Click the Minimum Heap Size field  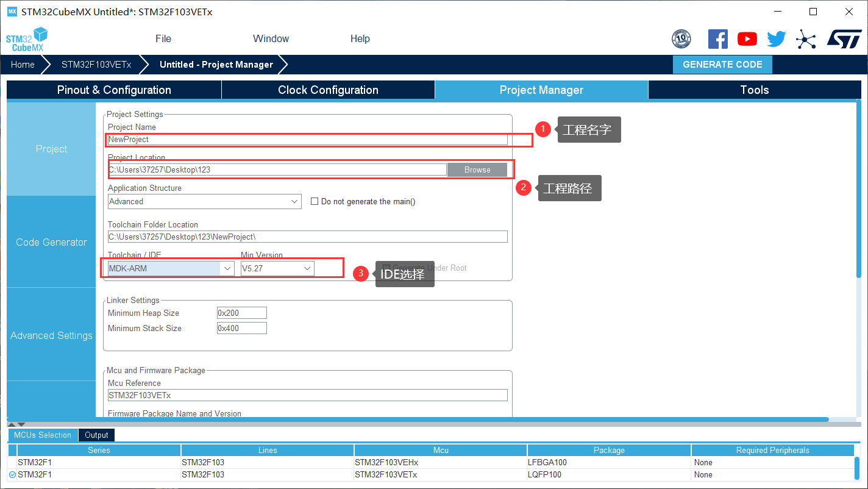point(242,313)
